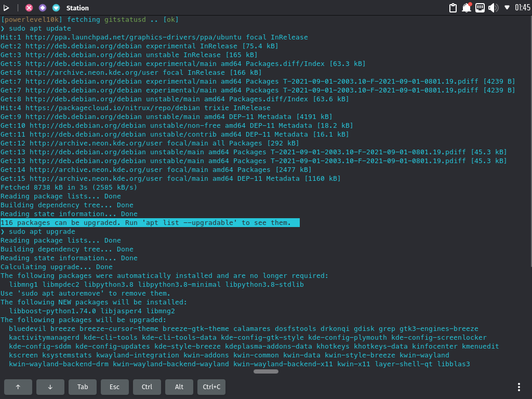
Task: Click the cyan triangle session icon
Action: [x=55, y=8]
